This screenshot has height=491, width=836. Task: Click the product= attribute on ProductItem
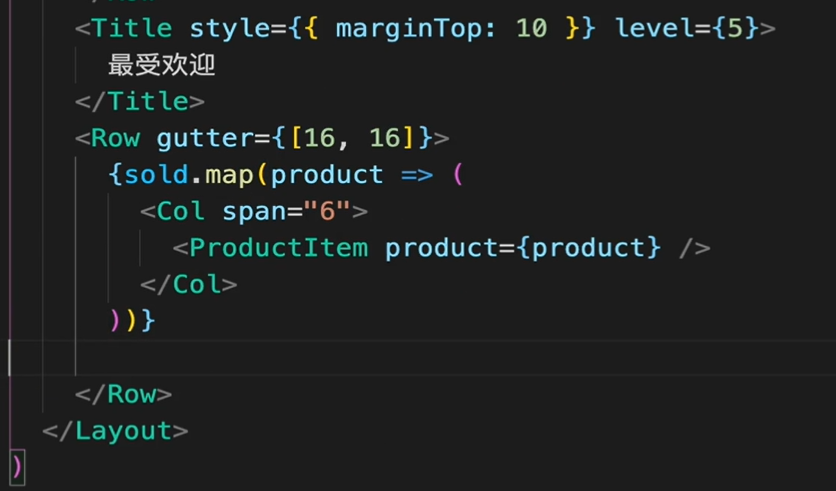click(x=450, y=249)
